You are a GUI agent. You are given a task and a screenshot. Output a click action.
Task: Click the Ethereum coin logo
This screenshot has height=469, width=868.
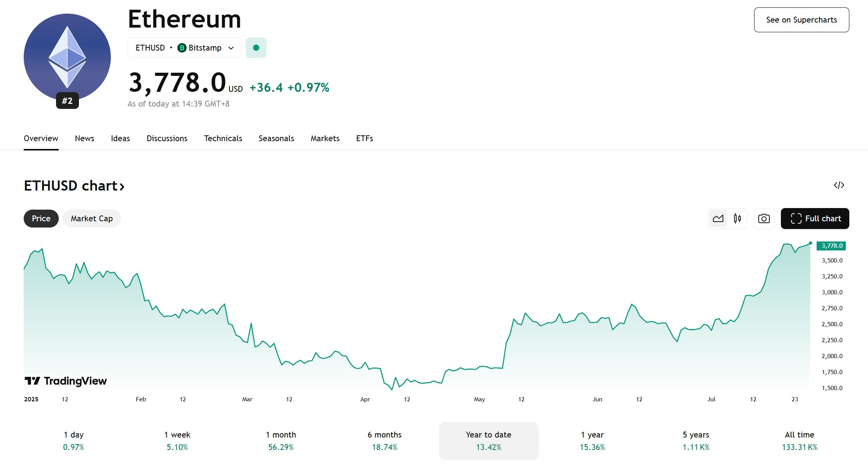tap(67, 57)
